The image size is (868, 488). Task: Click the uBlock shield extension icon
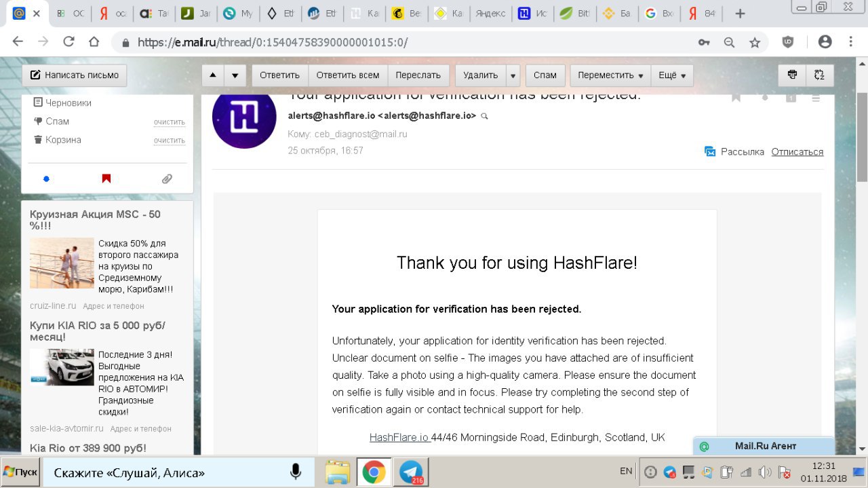tap(788, 42)
